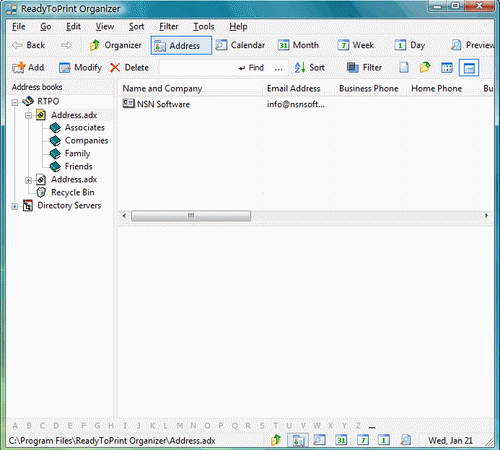Switch to the Address view in the toolbar
Viewport: 500px width, 450px height.
[x=181, y=45]
